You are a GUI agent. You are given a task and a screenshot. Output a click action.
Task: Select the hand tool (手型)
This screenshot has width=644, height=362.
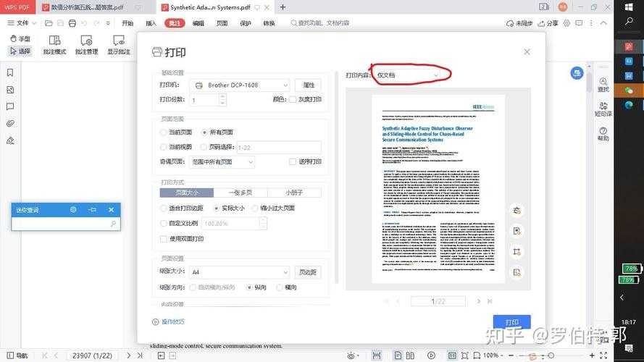point(20,38)
